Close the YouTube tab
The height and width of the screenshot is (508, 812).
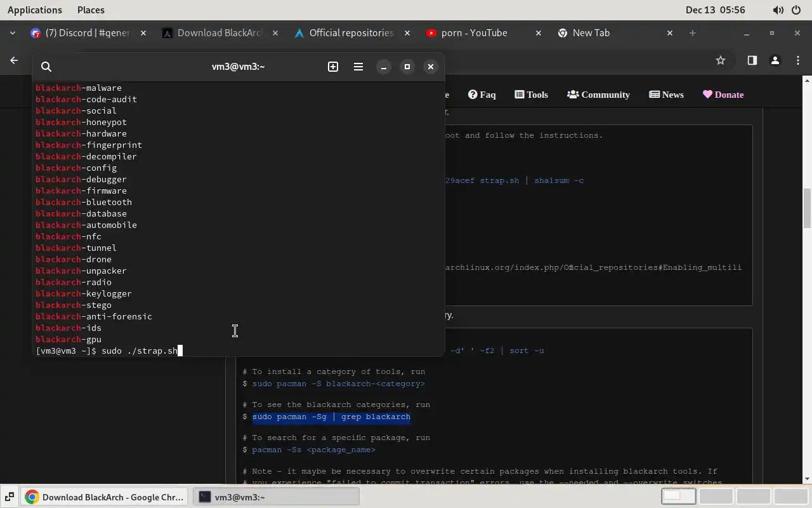538,33
